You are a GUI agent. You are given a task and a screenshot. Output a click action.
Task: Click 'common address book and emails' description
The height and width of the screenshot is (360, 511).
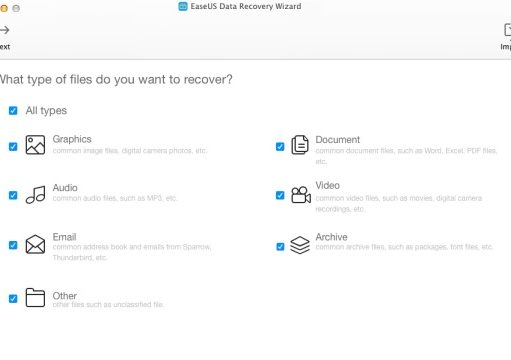tap(132, 252)
